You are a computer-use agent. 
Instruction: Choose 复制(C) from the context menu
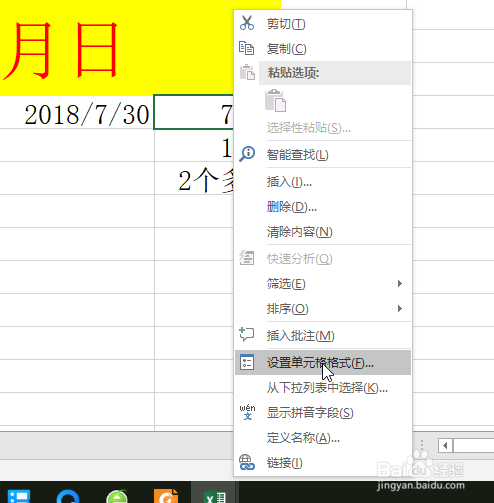pyautogui.click(x=323, y=48)
